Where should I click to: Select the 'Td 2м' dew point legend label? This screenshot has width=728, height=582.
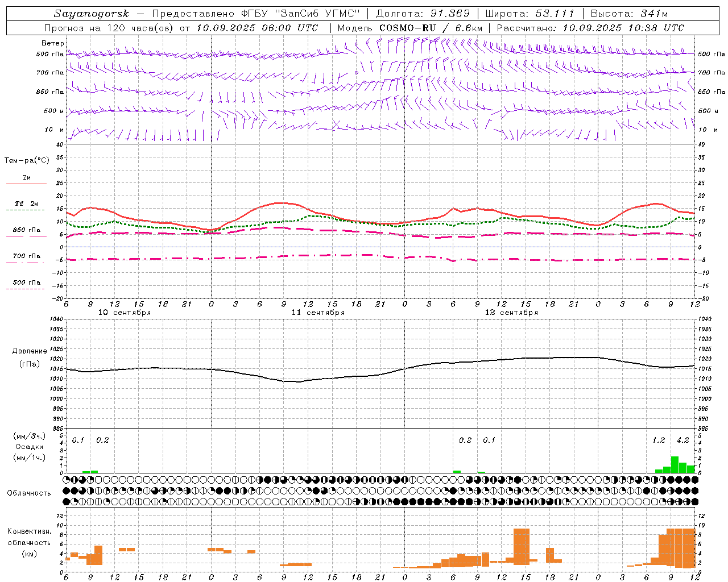27,203
